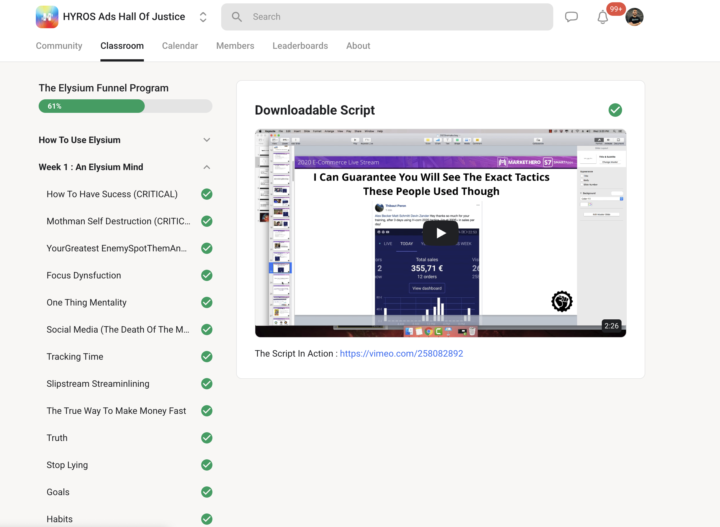Play the Downloadable Script video
The width and height of the screenshot is (720, 527).
[x=440, y=233]
